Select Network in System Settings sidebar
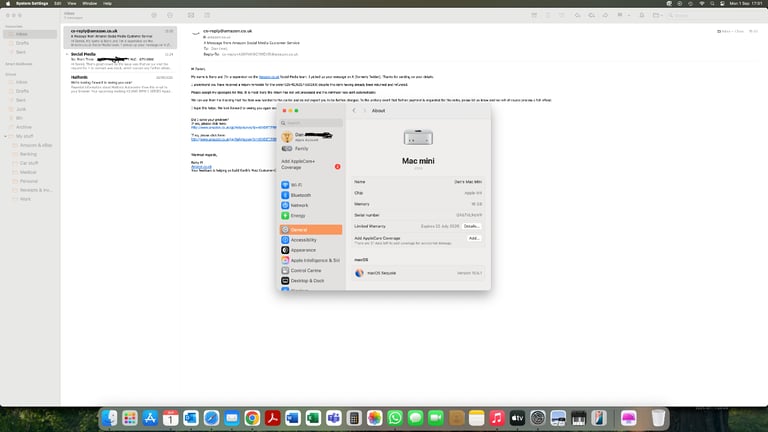768x432 pixels. [311, 205]
